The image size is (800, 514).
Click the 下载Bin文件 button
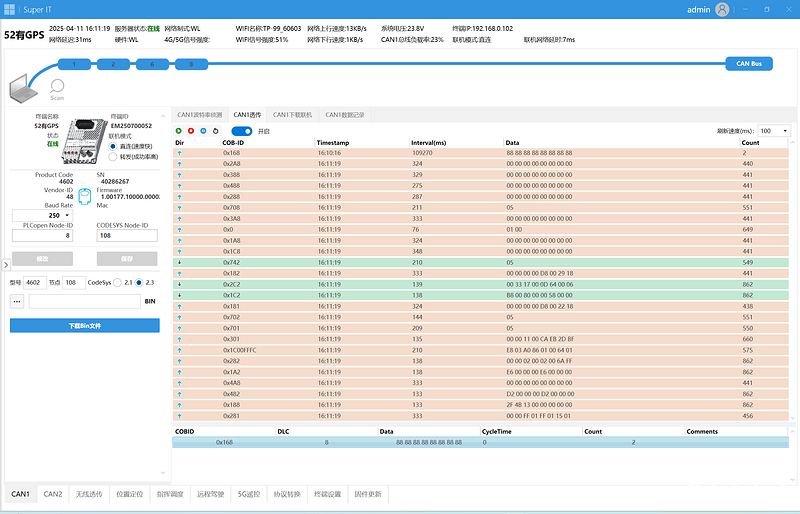pyautogui.click(x=85, y=326)
